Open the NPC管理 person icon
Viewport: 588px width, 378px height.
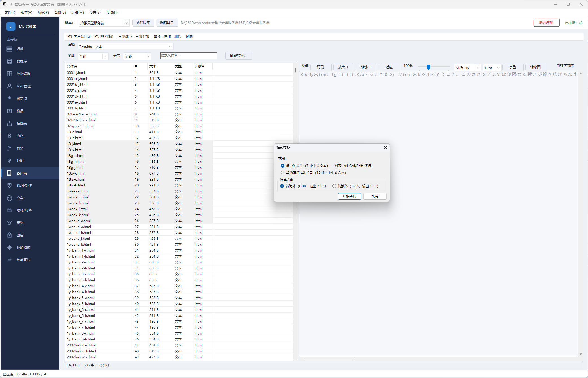point(10,86)
